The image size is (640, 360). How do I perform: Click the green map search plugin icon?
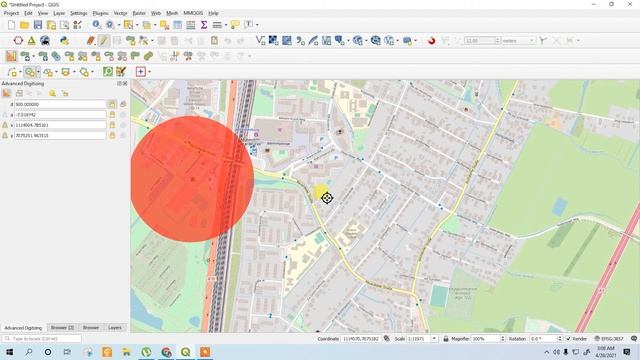coord(108,72)
